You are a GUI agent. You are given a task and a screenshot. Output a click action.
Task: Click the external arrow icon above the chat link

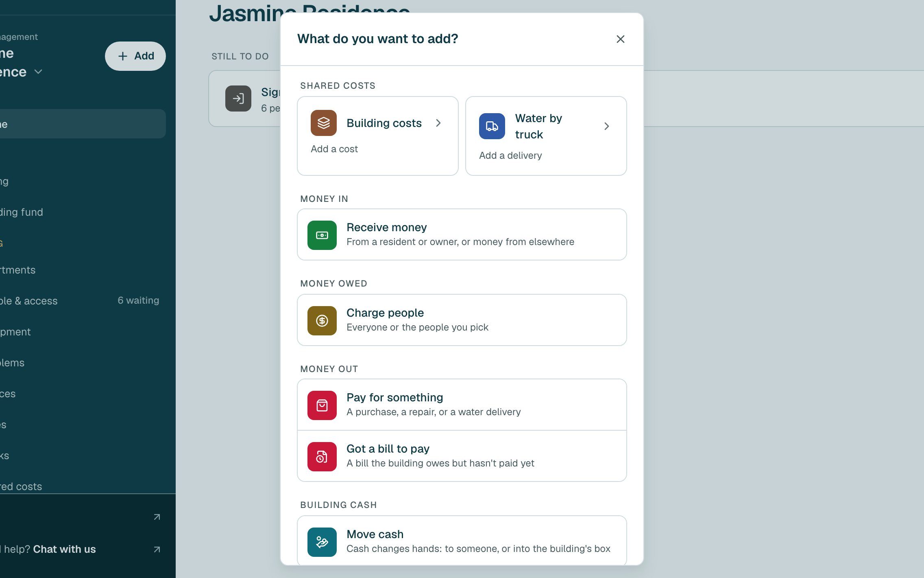click(x=157, y=517)
